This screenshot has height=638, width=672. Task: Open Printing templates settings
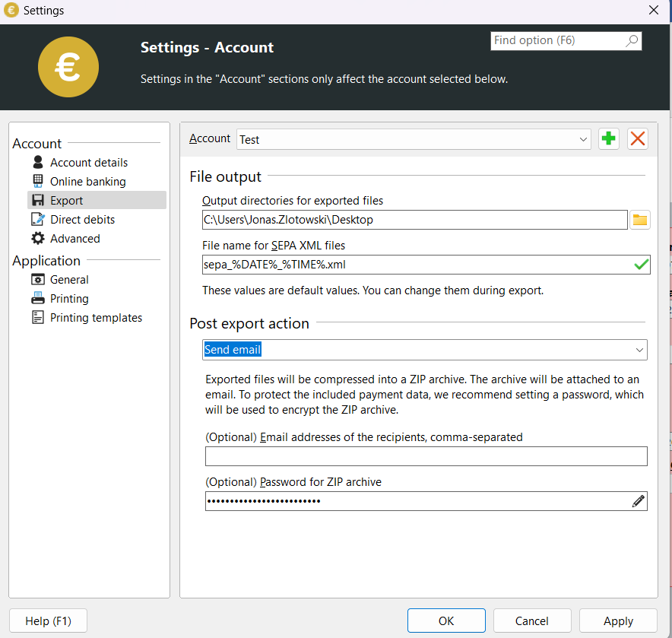point(96,318)
